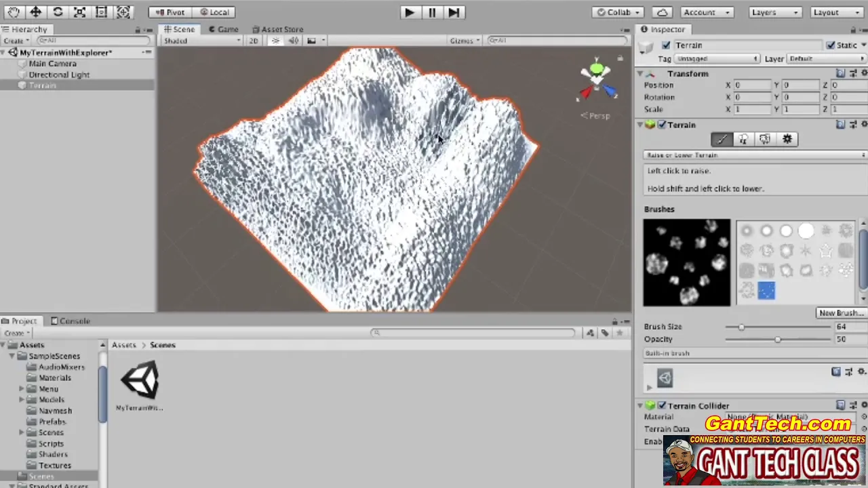The width and height of the screenshot is (868, 488).
Task: Step forward one frame
Action: point(454,12)
